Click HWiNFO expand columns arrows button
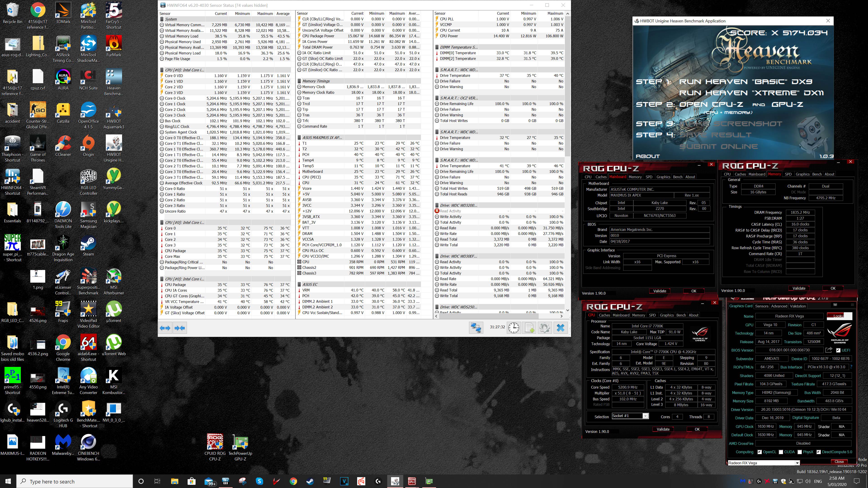This screenshot has width=868, height=488. click(165, 328)
